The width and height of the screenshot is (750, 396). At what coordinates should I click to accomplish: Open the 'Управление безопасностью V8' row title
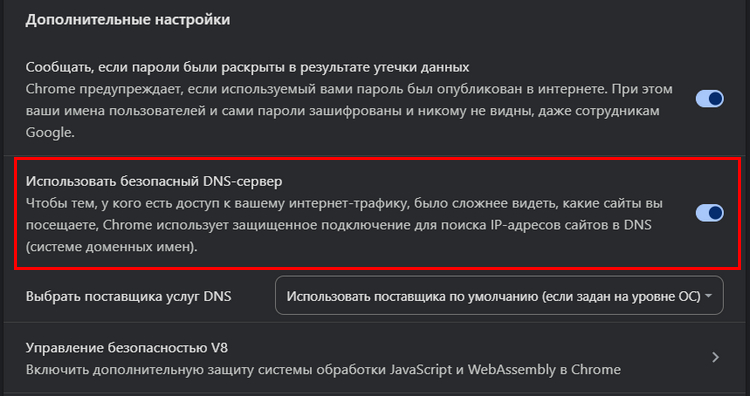pos(127,348)
